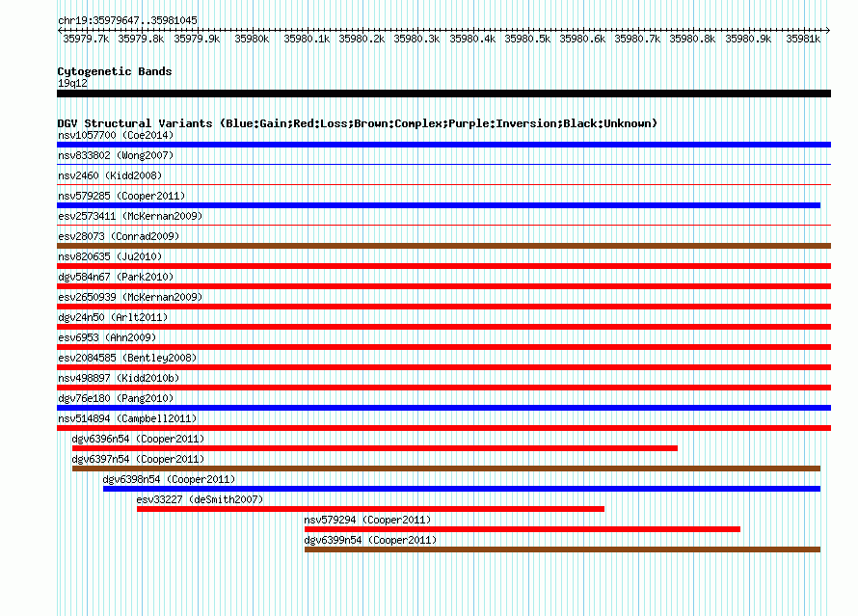This screenshot has width=858, height=616.
Task: Click the 35980.3k ruler tick label
Action: (x=417, y=39)
